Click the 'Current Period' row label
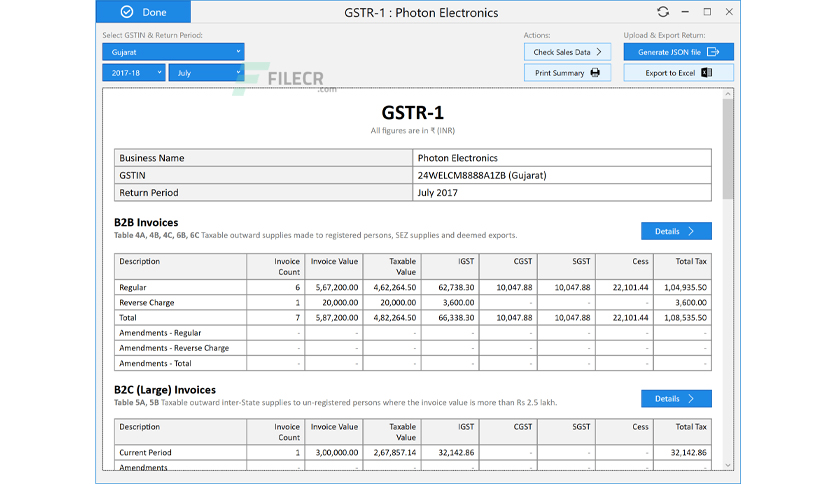Image resolution: width=836 pixels, height=484 pixels. [145, 452]
